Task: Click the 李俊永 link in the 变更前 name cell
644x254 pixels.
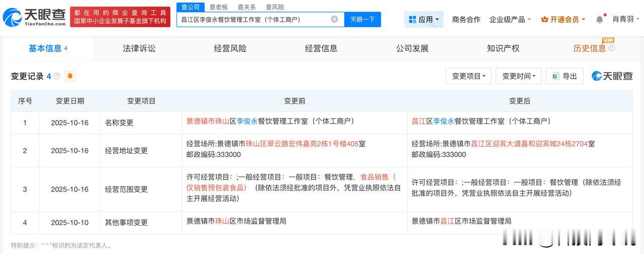Action: click(x=247, y=121)
